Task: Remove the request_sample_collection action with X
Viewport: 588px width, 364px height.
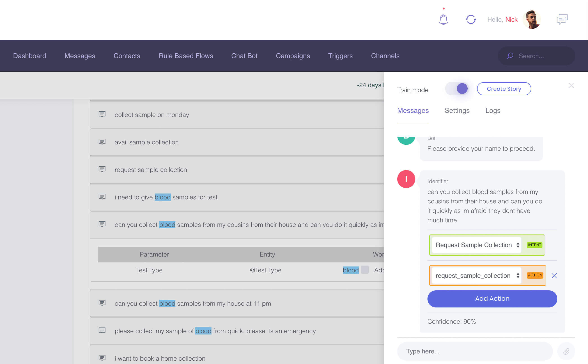Action: coord(554,276)
